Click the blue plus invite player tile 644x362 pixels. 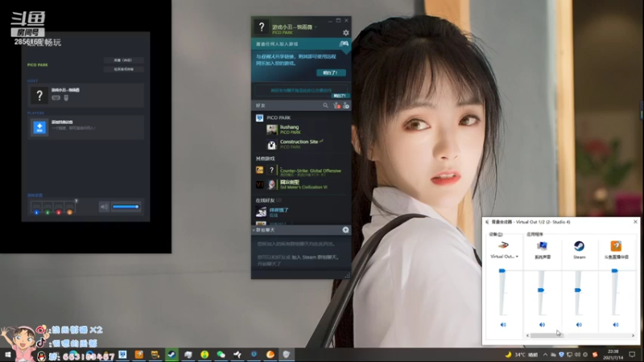point(39,127)
